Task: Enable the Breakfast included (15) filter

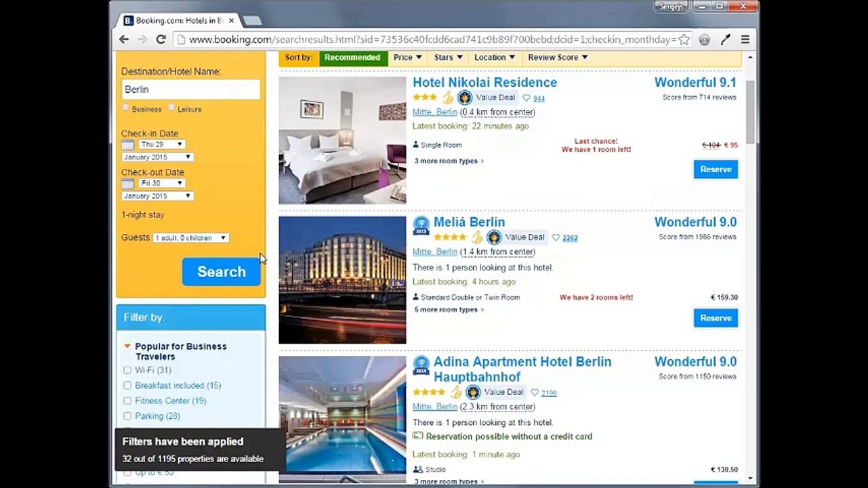Action: tap(127, 385)
